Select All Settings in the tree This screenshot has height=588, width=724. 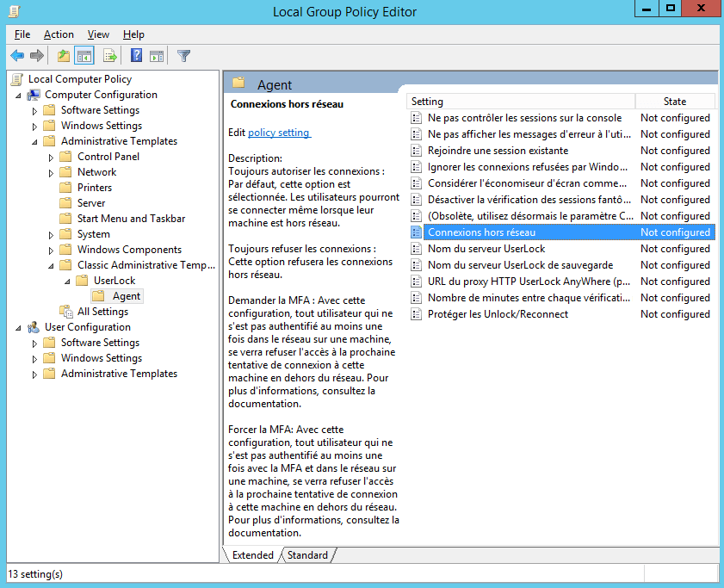[x=102, y=312]
